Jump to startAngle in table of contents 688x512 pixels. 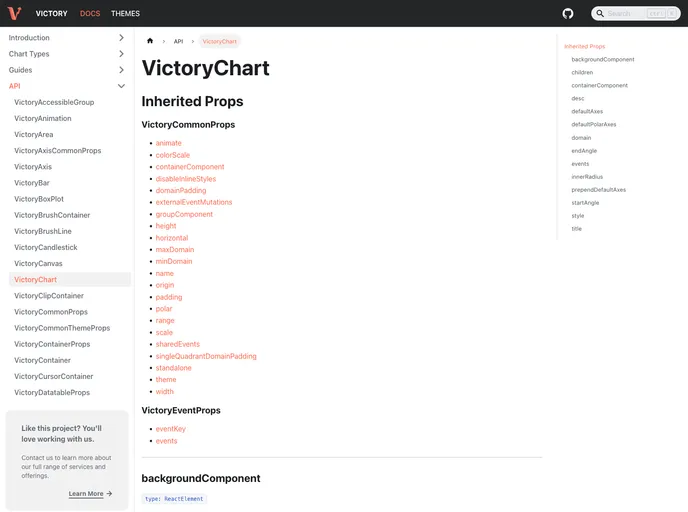(x=585, y=203)
